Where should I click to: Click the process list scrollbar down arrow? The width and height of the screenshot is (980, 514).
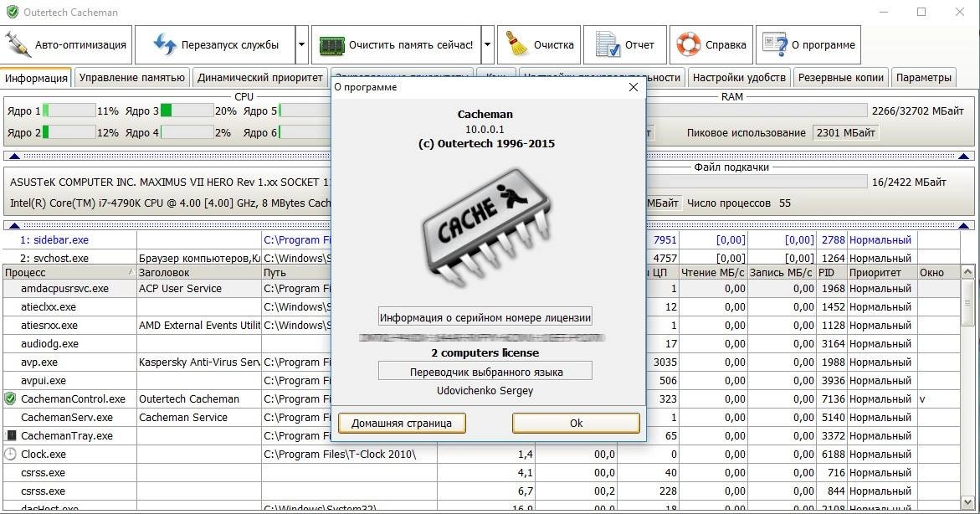click(967, 502)
